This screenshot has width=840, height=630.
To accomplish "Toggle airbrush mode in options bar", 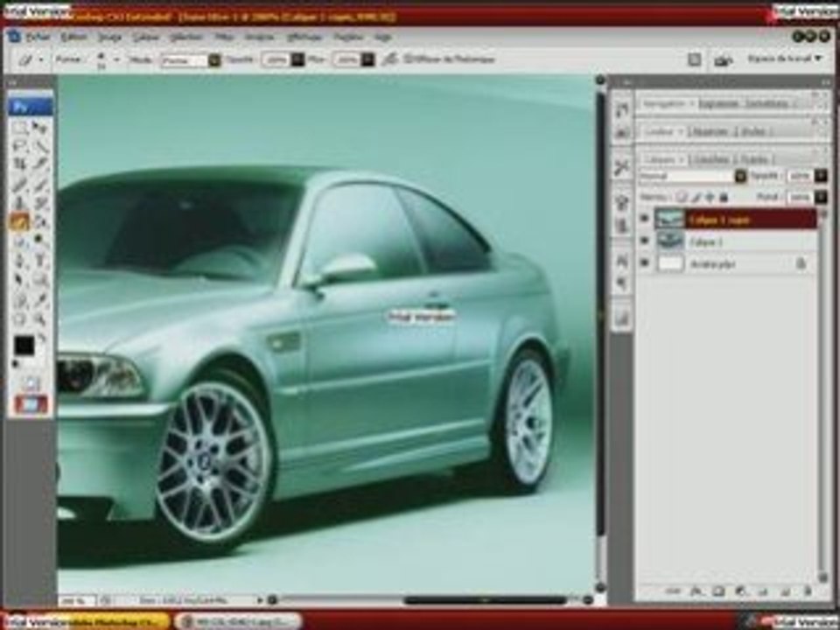I will pos(390,59).
